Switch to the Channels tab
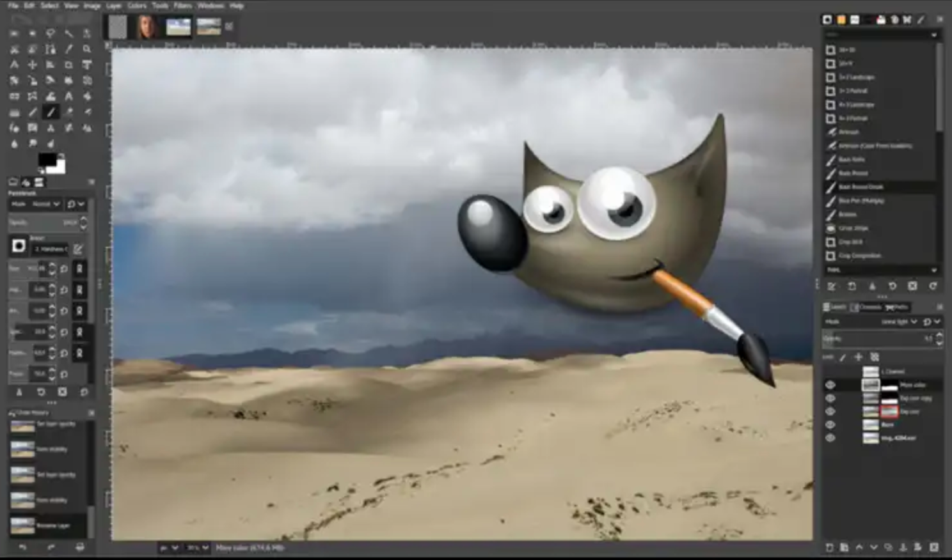This screenshot has height=560, width=952. click(x=869, y=307)
